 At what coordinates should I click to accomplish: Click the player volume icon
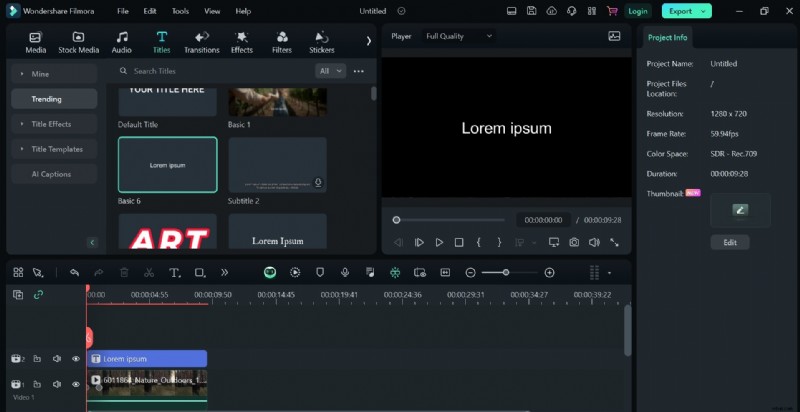(x=594, y=243)
